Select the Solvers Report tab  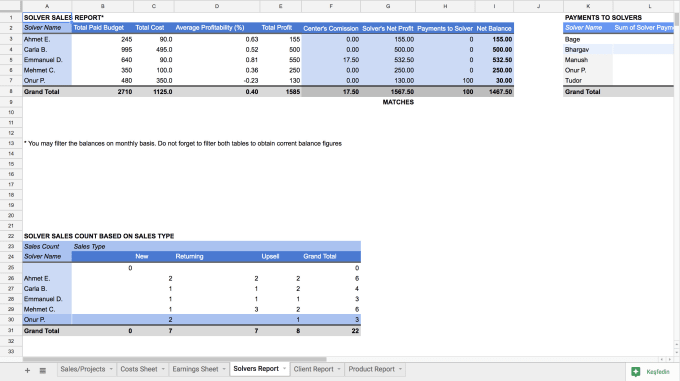pyautogui.click(x=256, y=368)
